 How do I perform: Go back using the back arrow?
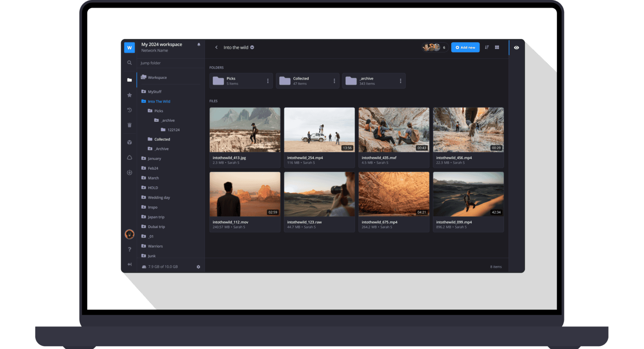[x=216, y=47]
